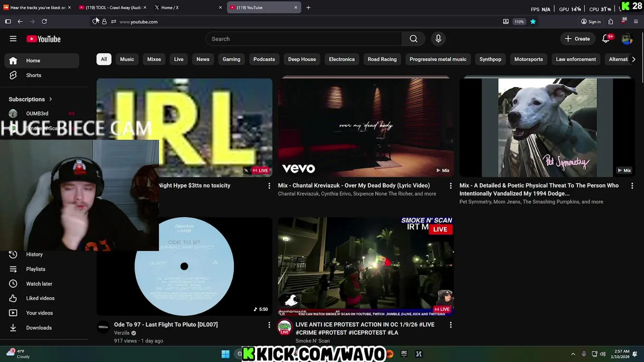Open the account avatar menu
This screenshot has height=362, width=644.
click(626, 39)
